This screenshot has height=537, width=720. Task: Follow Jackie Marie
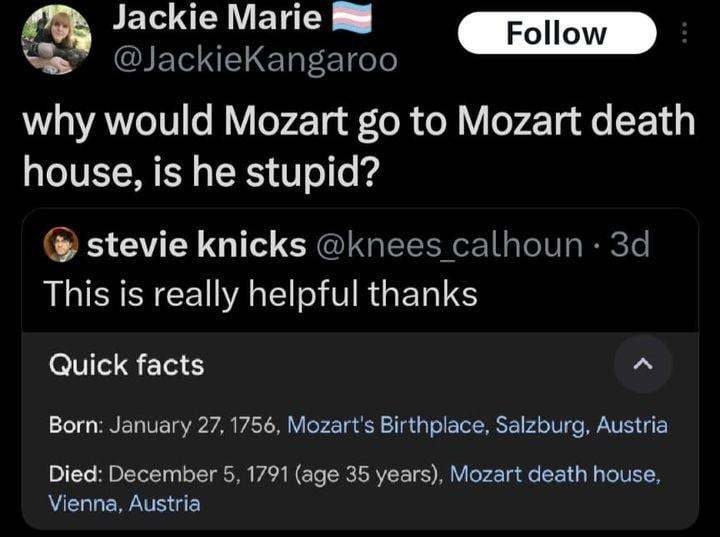tap(556, 33)
